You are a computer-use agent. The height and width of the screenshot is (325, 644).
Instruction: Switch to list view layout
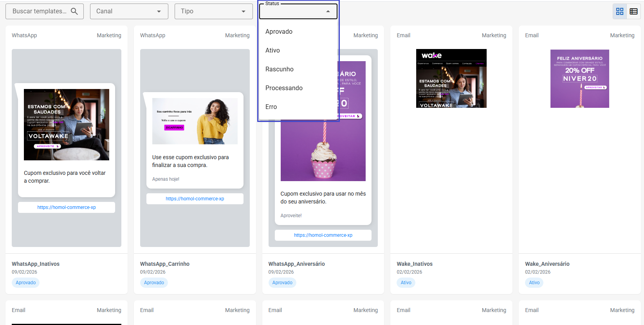click(x=633, y=11)
